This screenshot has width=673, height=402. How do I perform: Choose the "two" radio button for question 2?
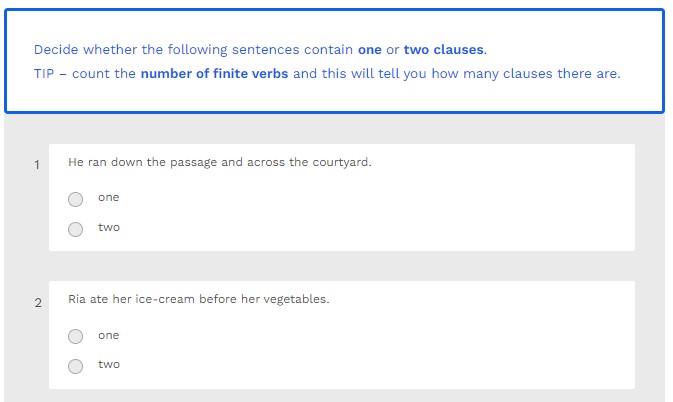(76, 366)
